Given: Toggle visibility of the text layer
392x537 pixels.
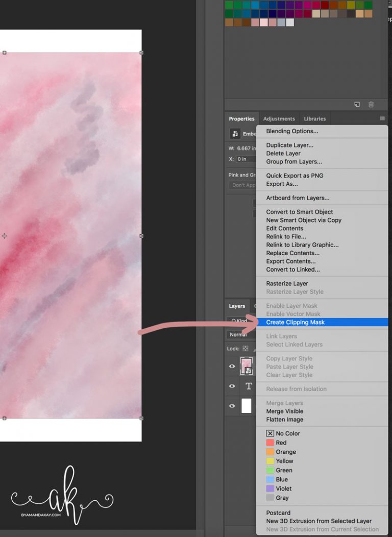Looking at the screenshot, I should coord(232,386).
